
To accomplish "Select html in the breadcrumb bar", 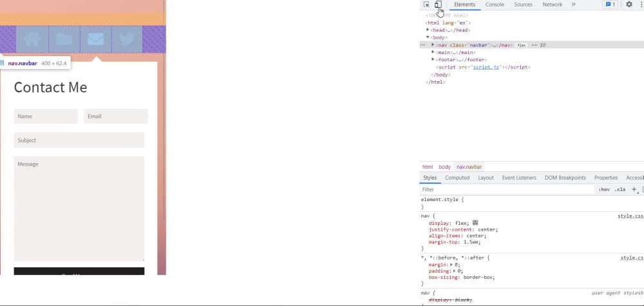I will (428, 167).
